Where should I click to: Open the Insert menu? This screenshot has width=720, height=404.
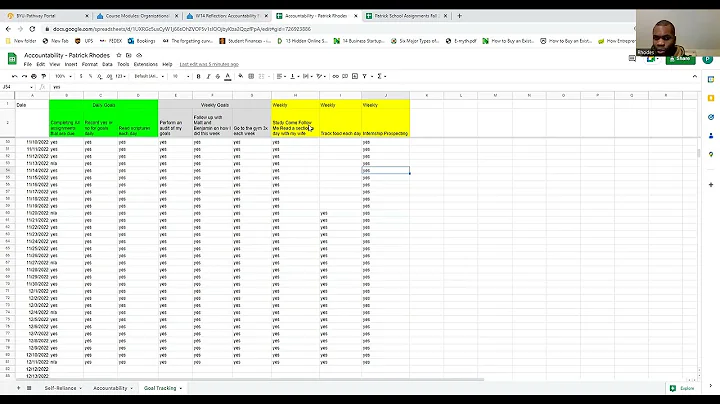click(71, 64)
